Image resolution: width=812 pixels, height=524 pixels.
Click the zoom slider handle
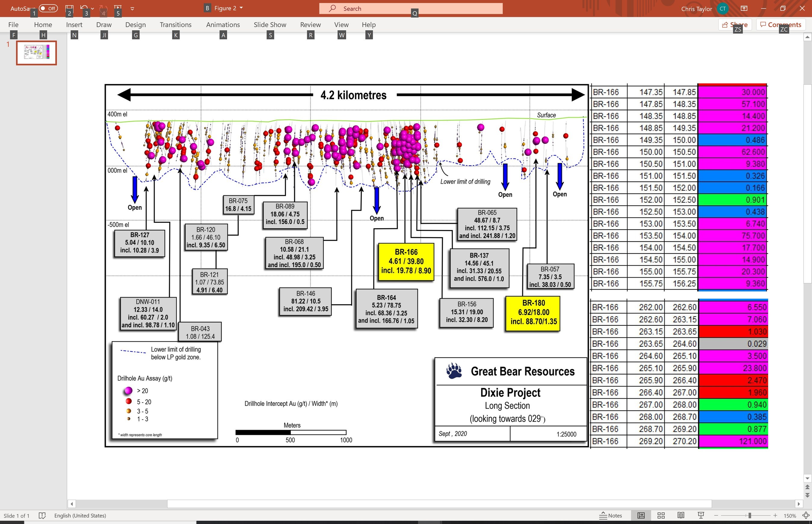[750, 516]
